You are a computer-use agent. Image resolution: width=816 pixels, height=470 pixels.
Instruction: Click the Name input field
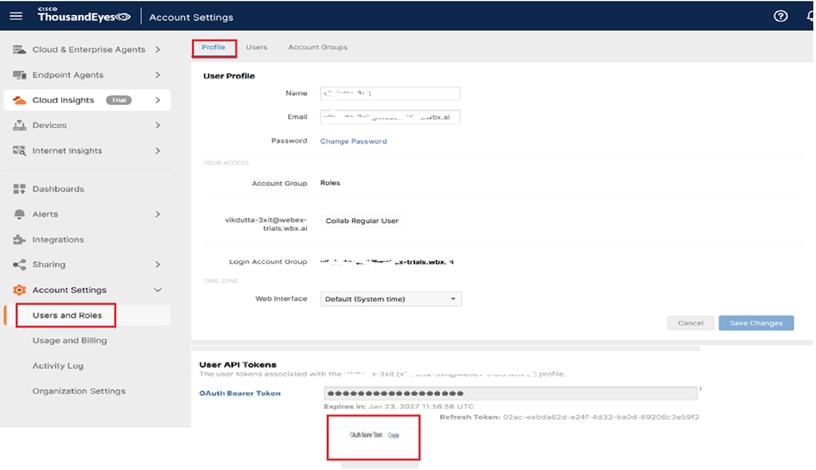390,93
